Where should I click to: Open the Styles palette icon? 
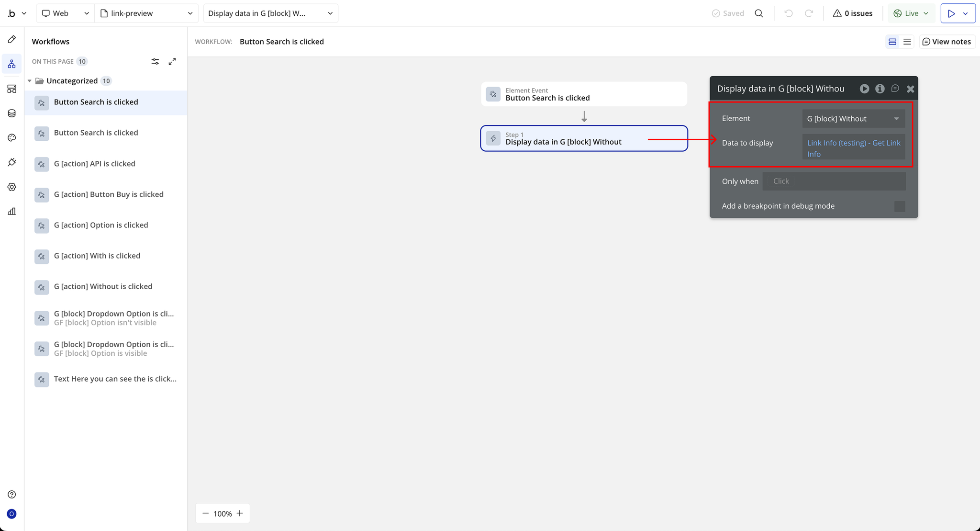[x=12, y=138]
